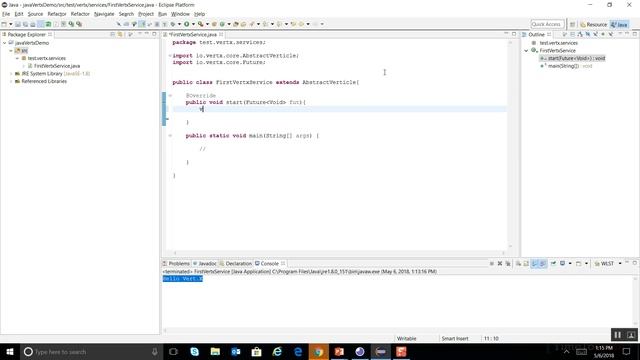This screenshot has height=360, width=640.
Task: Switch to the Java perspective
Action: 619,24
